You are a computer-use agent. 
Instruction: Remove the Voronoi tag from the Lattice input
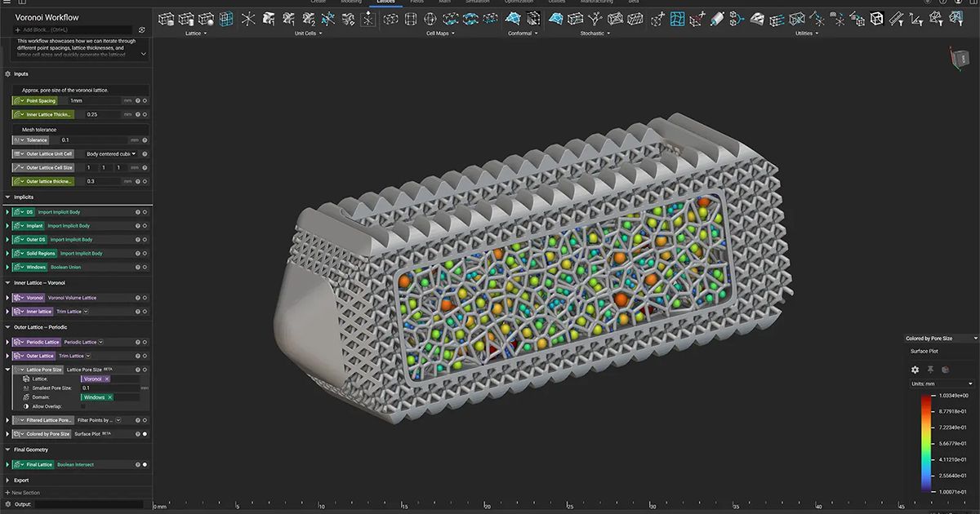coord(107,379)
